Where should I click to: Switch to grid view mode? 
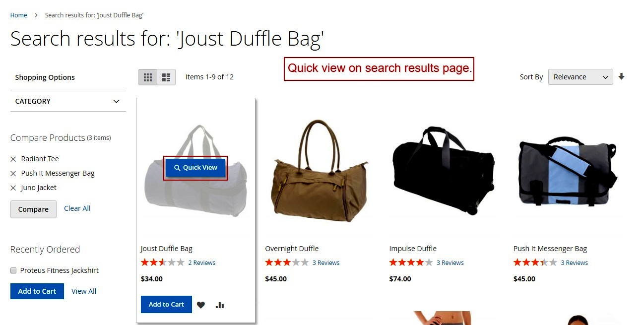[148, 77]
